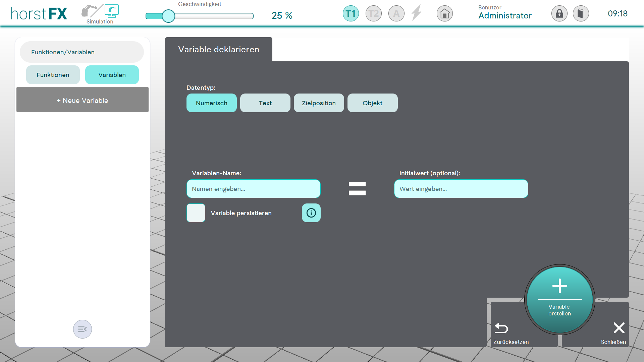The image size is (644, 362).
Task: Click the Variablen-Name input field
Action: (253, 189)
